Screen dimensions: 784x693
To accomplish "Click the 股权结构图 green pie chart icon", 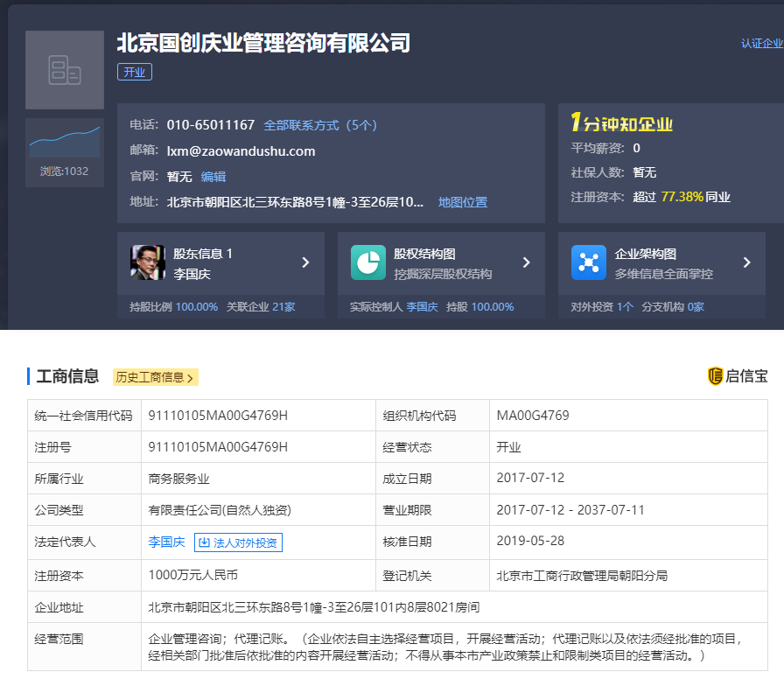I will point(367,261).
